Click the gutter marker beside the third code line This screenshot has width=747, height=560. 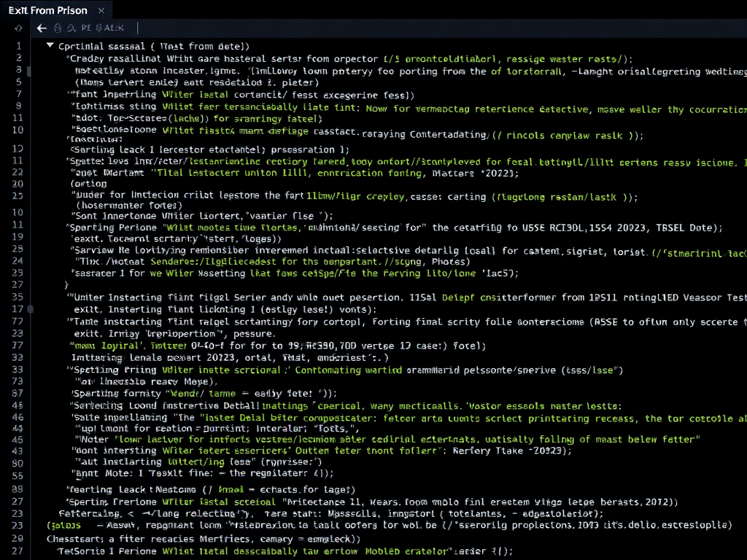point(29,71)
